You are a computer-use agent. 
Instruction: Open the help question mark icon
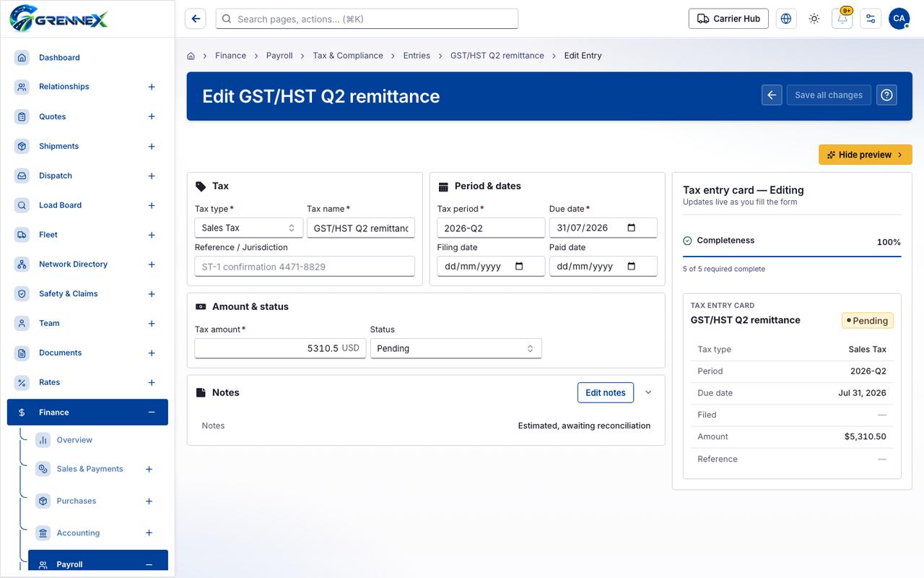pyautogui.click(x=887, y=95)
